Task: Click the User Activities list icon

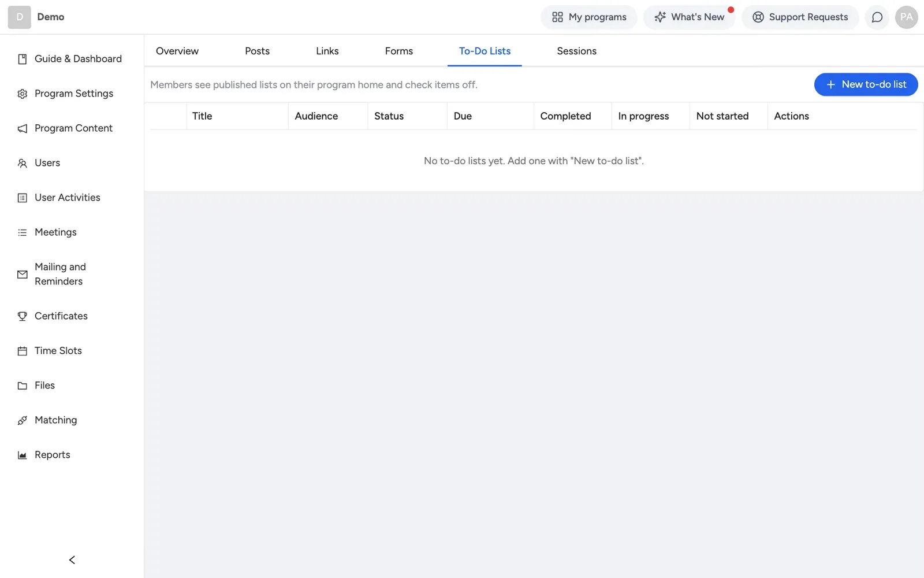Action: click(x=23, y=198)
